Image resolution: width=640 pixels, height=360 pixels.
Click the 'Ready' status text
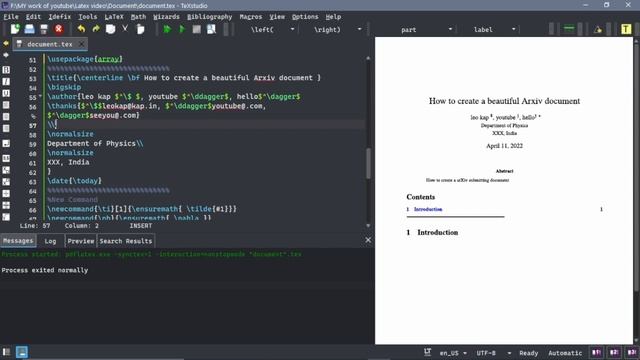529,353
